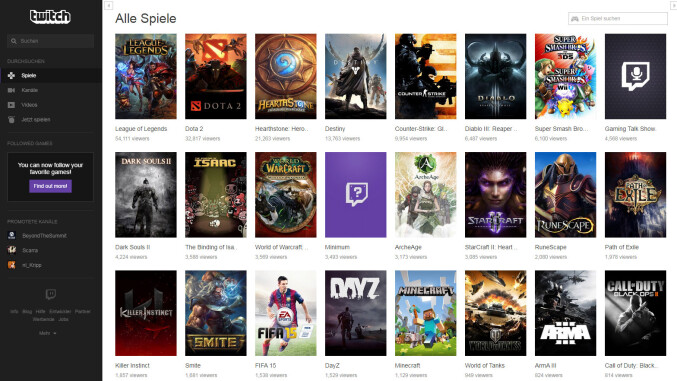Click the Find out more! button

coord(51,186)
